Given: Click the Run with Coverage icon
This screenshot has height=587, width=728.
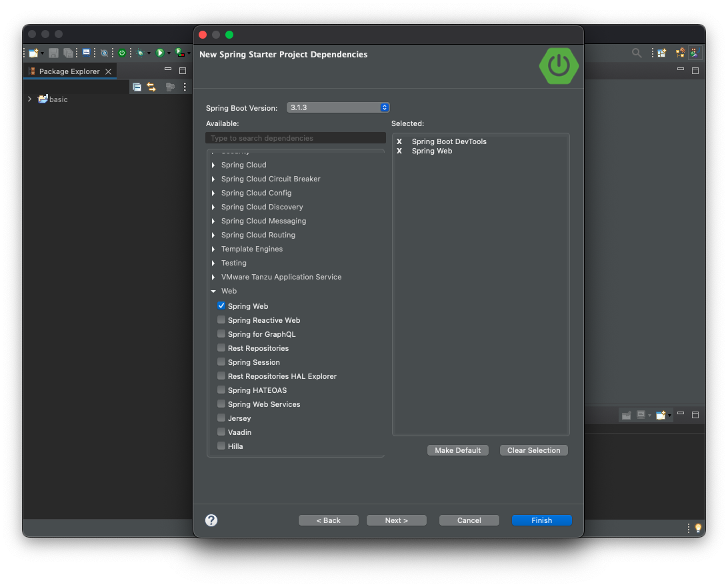Looking at the screenshot, I should coord(180,53).
